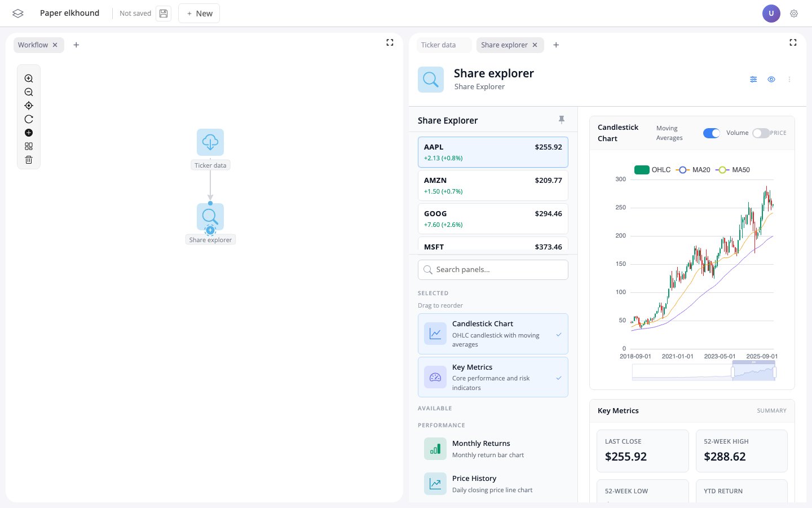Disable the Volume toggle on the Candlestick Chart
The height and width of the screenshot is (508, 812).
point(712,133)
